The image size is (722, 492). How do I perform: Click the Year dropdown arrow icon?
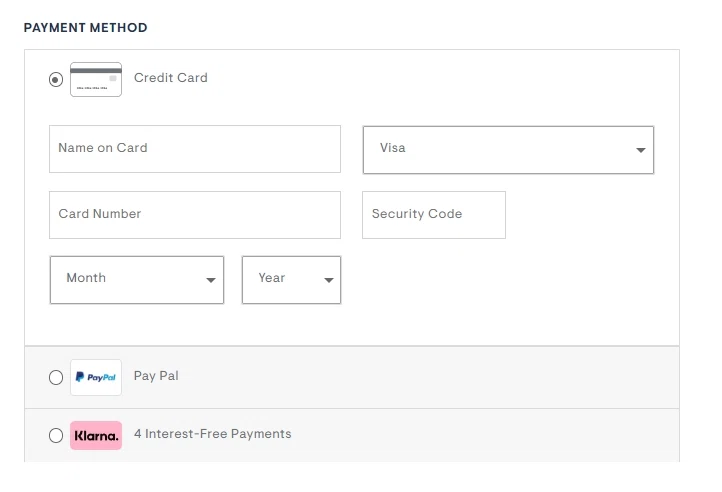pyautogui.click(x=329, y=280)
